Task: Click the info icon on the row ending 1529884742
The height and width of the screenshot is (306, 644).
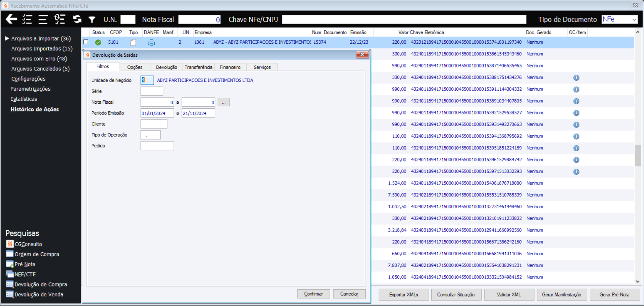Action: 576,160
